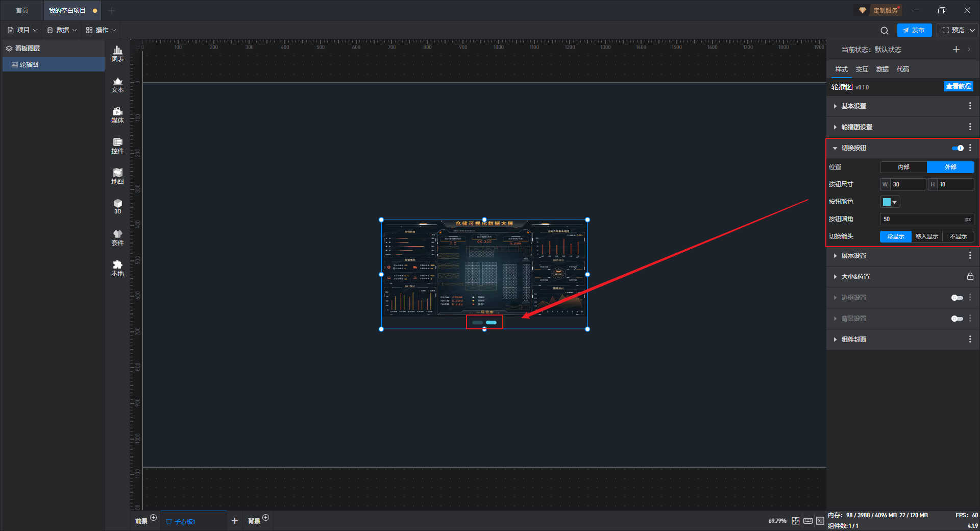Open more options for 基本设置
The width and height of the screenshot is (980, 531).
(970, 106)
